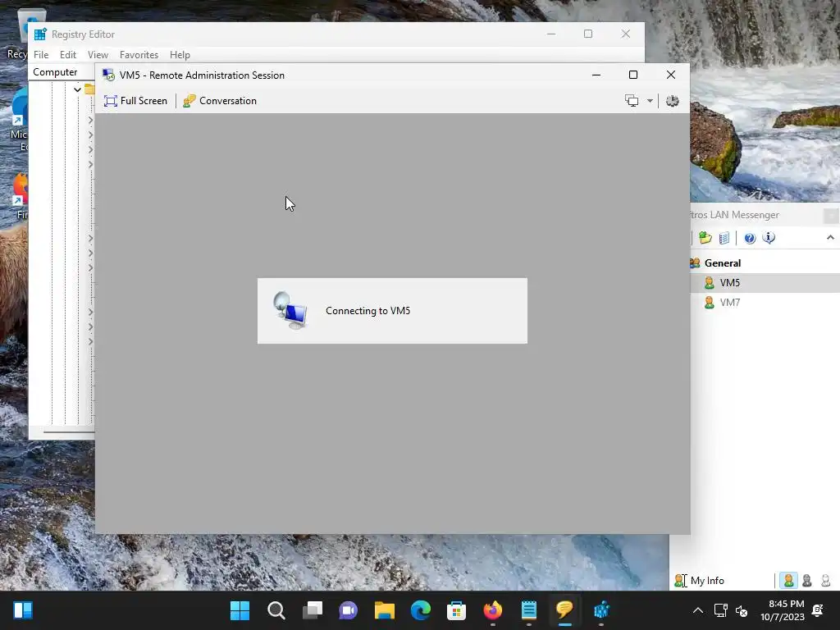This screenshot has width=840, height=630.
Task: Set status with the dark gray user icon
Action: [x=807, y=581]
